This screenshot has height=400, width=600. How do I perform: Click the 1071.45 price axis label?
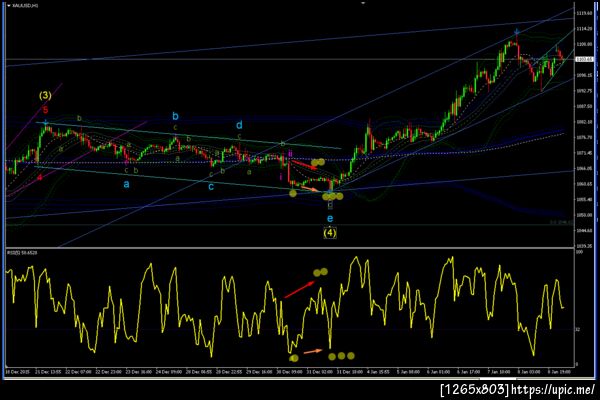(x=584, y=153)
